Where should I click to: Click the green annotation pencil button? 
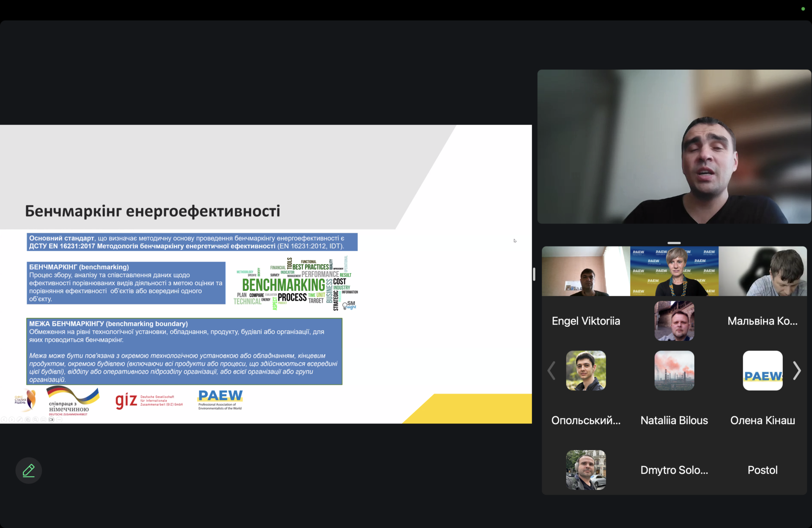pos(28,470)
